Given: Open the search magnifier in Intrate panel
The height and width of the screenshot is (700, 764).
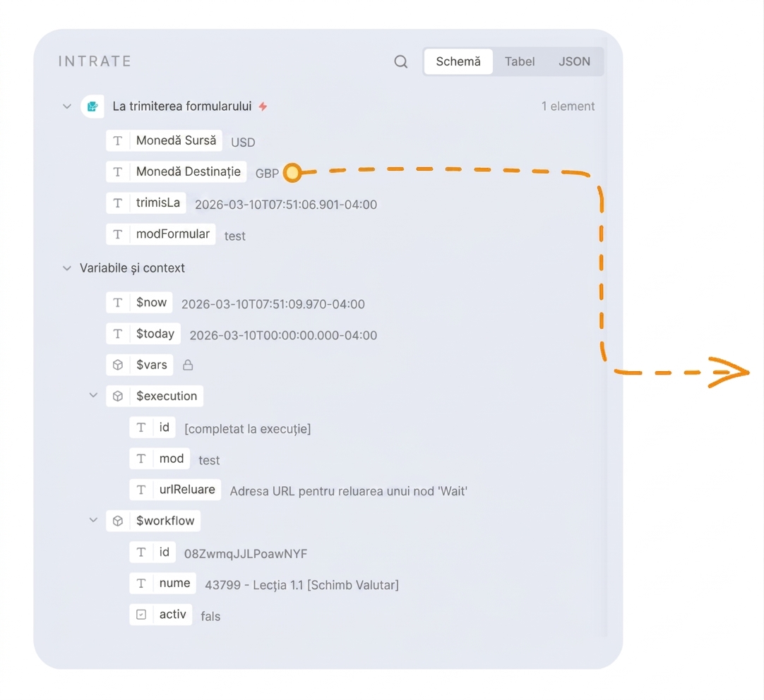Looking at the screenshot, I should coord(400,62).
